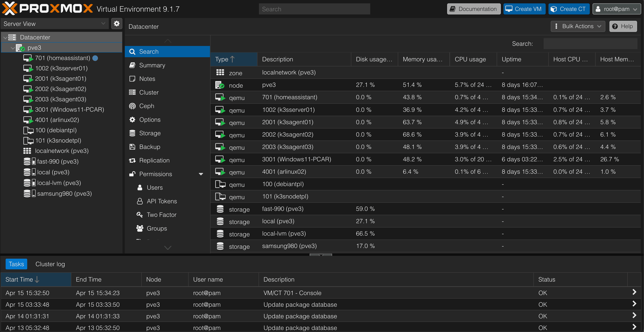
Task: Open the Documentation
Action: [x=473, y=9]
